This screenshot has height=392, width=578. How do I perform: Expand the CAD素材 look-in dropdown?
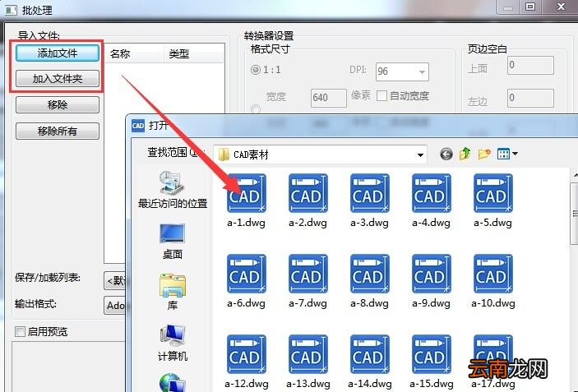[420, 154]
